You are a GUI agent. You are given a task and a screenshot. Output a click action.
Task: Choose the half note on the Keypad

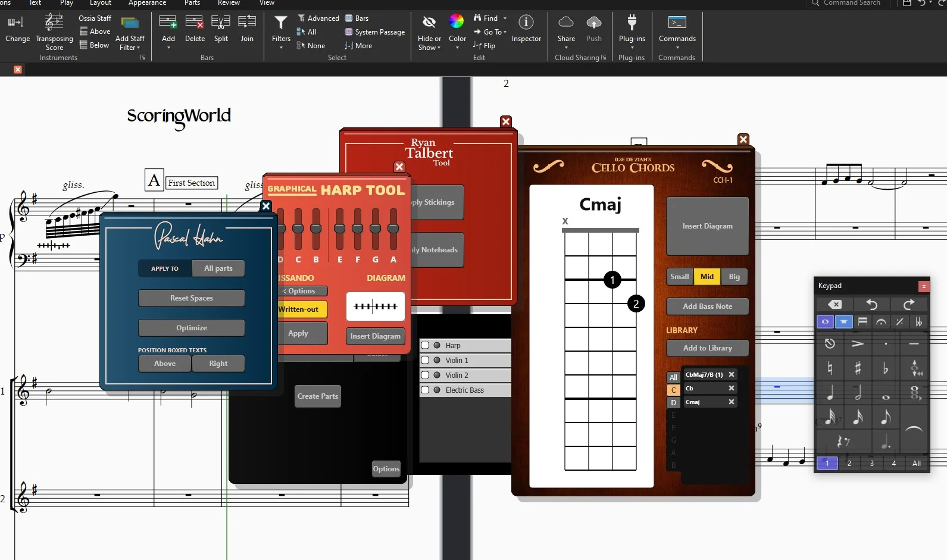[x=858, y=393]
